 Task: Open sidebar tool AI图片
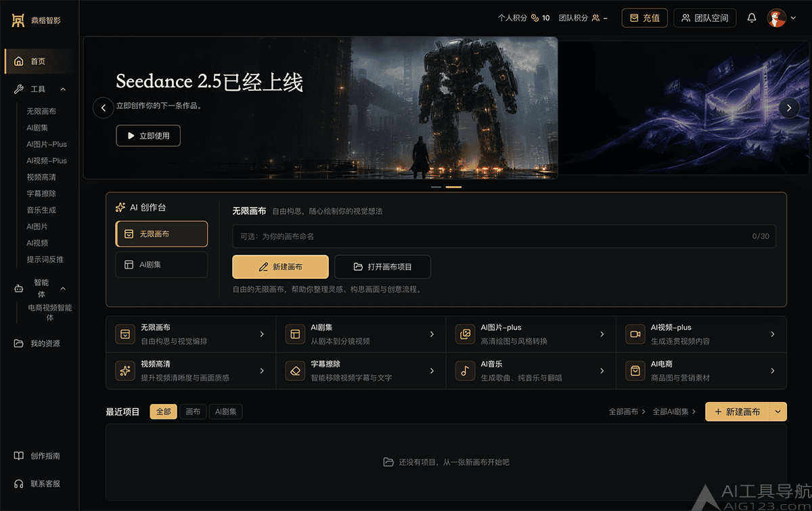37,227
